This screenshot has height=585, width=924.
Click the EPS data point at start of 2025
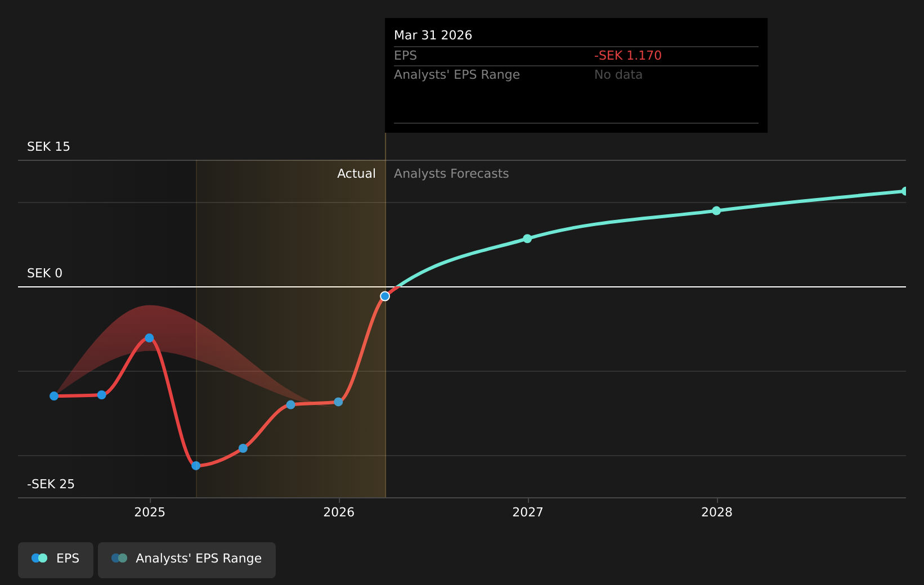149,338
